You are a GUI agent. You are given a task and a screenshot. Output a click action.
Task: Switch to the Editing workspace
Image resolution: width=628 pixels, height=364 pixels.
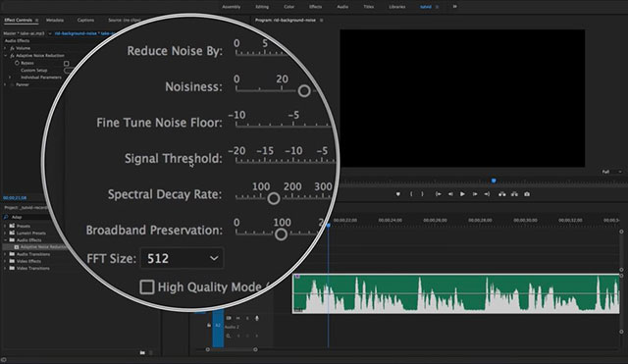tap(262, 7)
